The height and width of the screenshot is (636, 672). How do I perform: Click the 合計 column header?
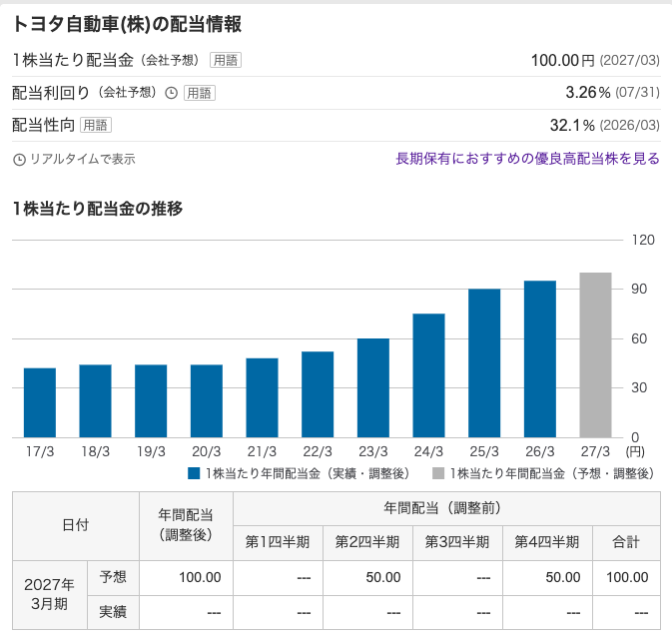627,542
